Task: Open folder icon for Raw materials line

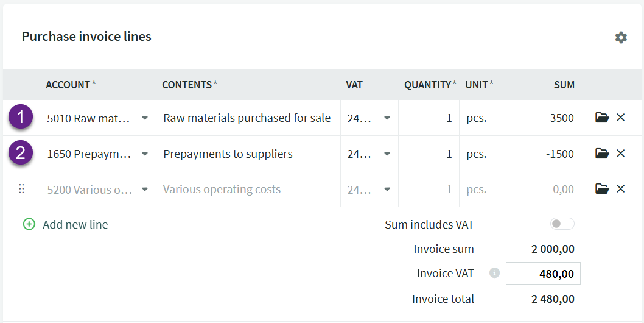Action: pyautogui.click(x=602, y=118)
